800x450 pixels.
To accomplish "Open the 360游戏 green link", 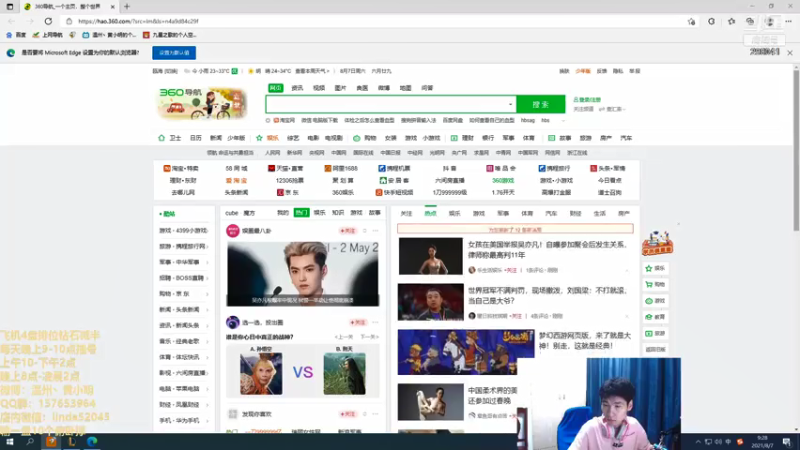I will point(503,181).
